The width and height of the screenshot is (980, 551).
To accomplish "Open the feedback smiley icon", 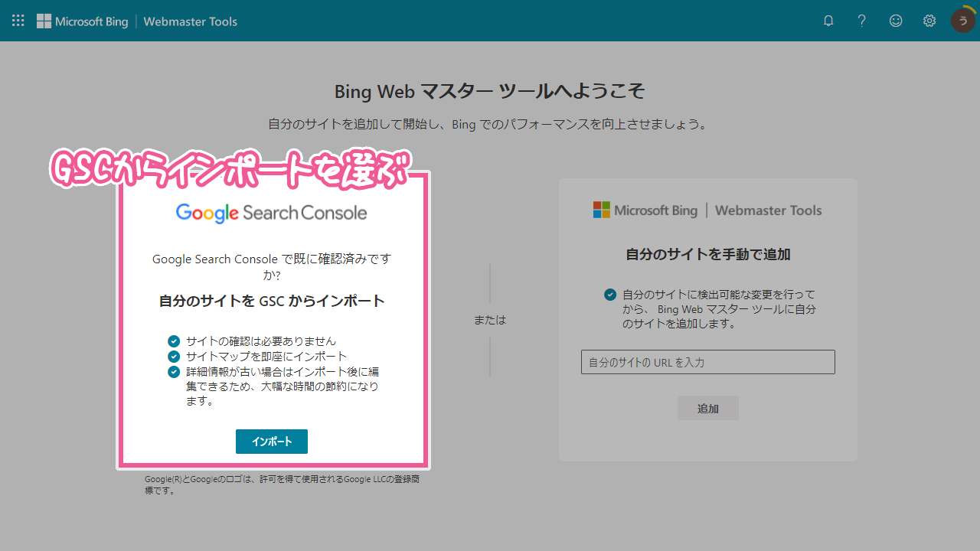I will click(896, 21).
